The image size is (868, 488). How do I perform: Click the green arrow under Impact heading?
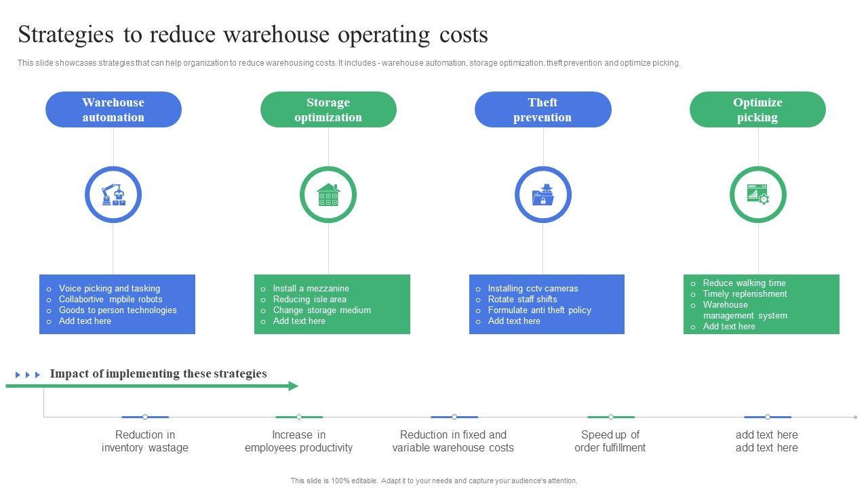coord(152,386)
